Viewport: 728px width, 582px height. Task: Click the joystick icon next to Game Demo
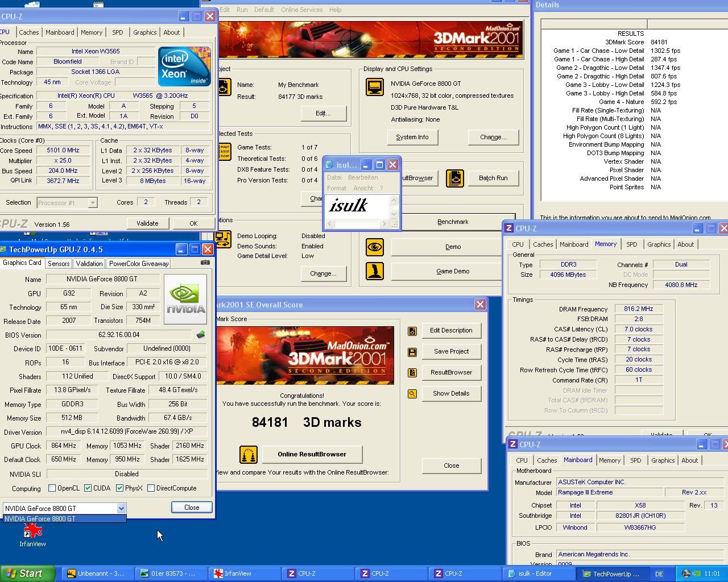coord(375,271)
